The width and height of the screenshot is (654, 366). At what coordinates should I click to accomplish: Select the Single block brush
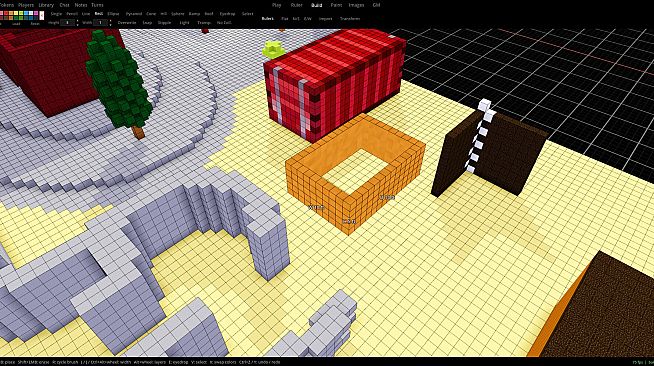[x=56, y=14]
